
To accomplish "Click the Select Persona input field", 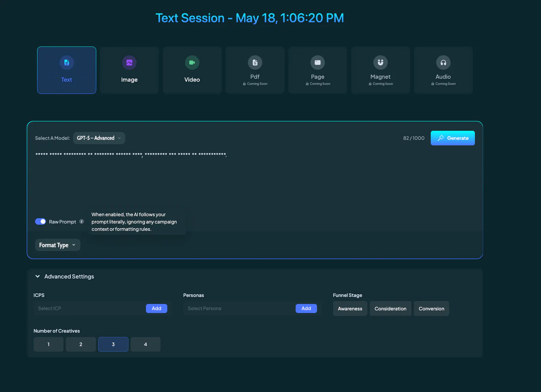I will point(239,308).
